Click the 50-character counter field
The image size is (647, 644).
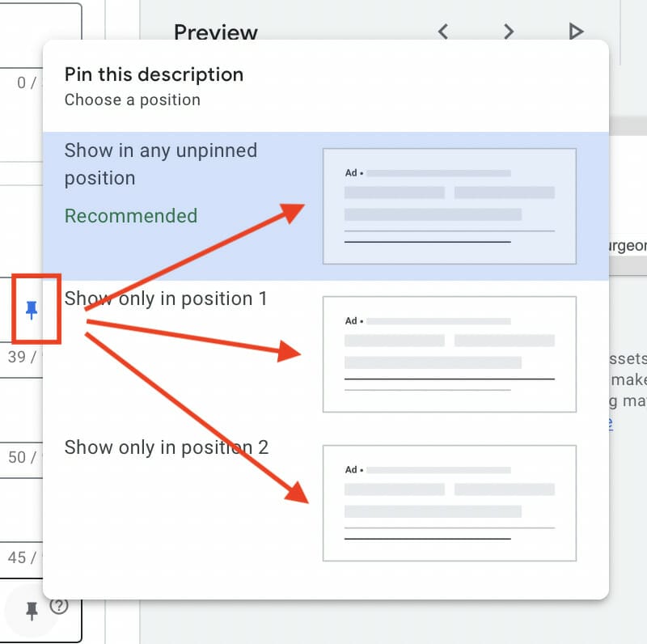click(x=19, y=457)
